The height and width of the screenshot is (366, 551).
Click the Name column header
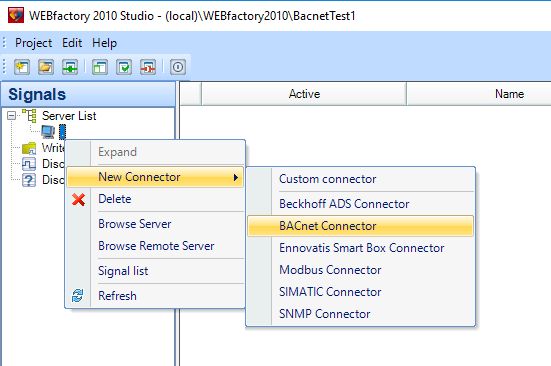pos(479,94)
